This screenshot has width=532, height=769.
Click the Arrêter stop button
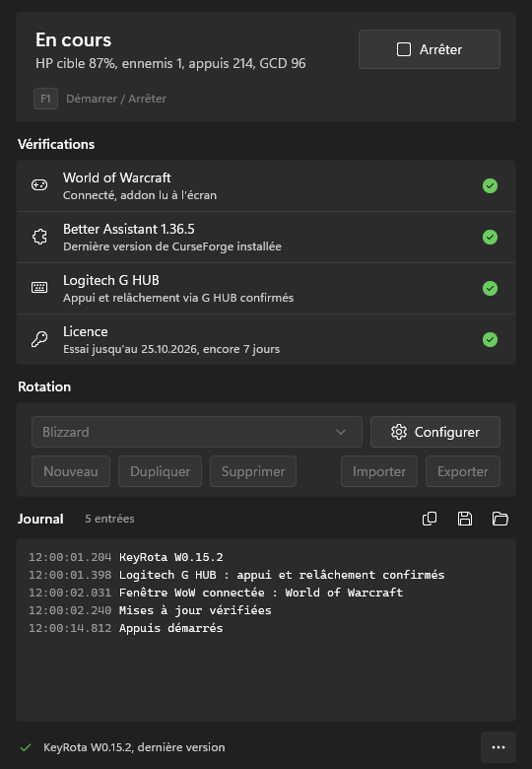pos(430,49)
